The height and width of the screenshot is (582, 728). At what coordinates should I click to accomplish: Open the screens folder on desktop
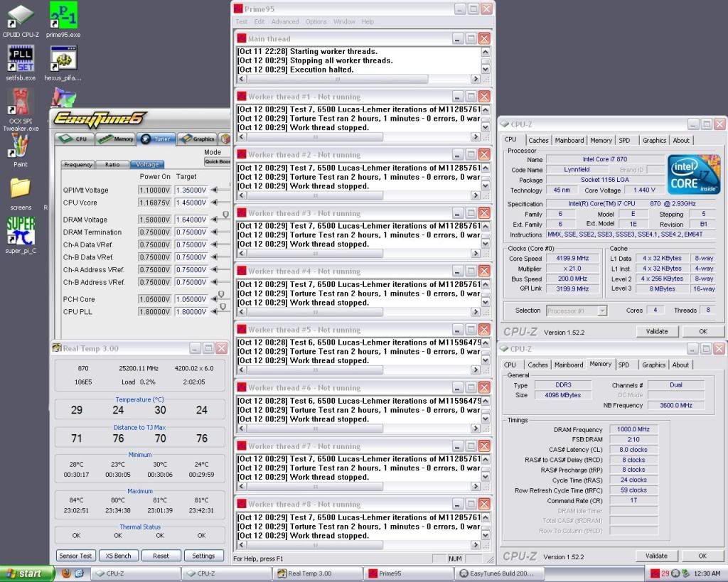click(x=21, y=193)
